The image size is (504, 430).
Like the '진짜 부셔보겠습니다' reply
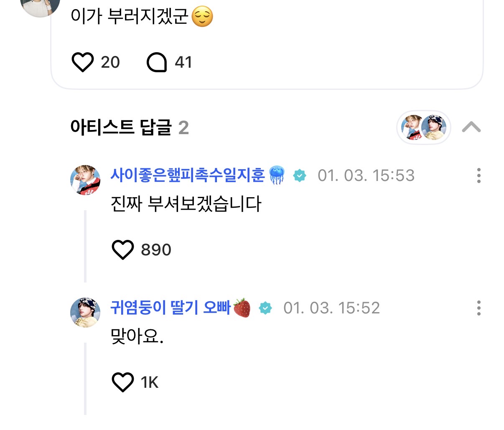pos(123,250)
